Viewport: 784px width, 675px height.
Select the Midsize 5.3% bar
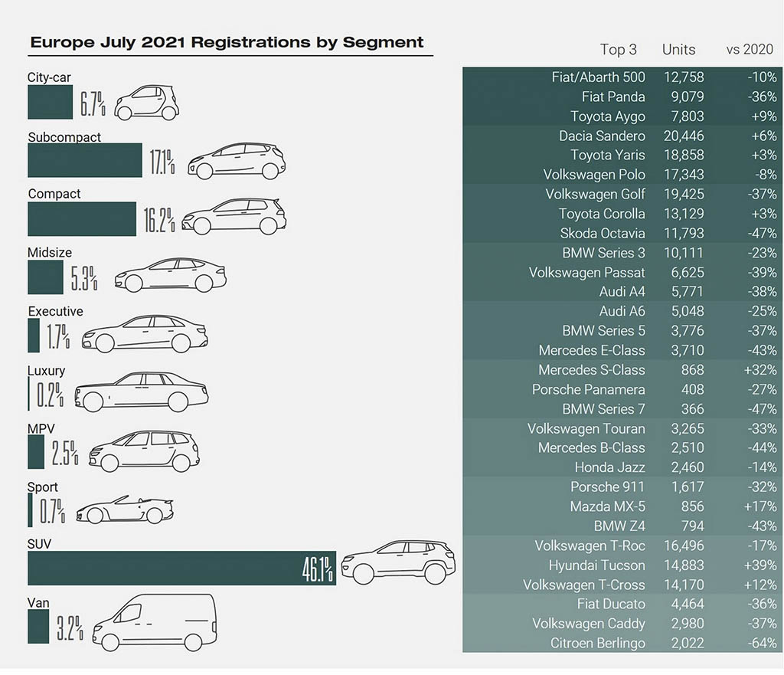coord(45,277)
